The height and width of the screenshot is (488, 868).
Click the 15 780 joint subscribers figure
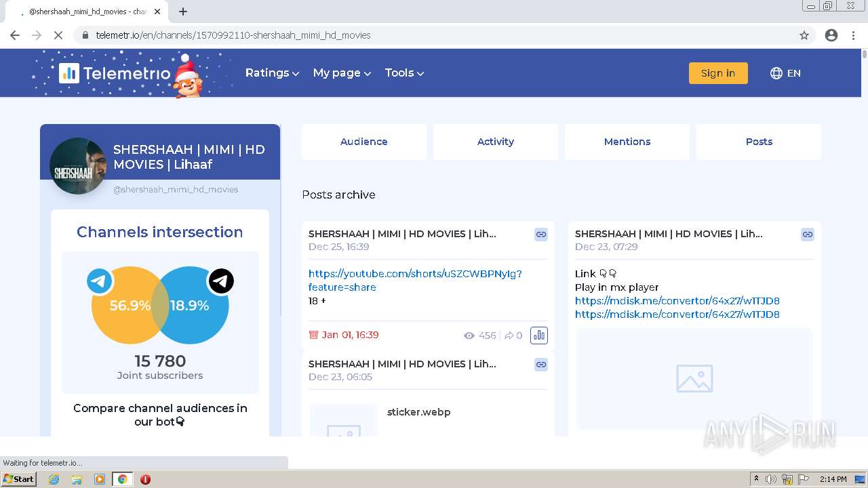160,361
